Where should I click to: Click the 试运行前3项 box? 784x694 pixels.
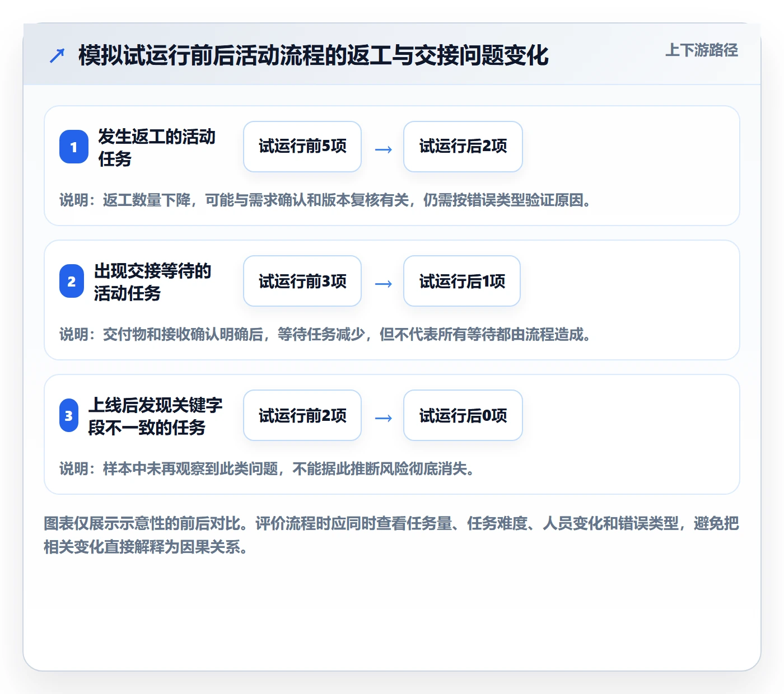click(x=302, y=281)
